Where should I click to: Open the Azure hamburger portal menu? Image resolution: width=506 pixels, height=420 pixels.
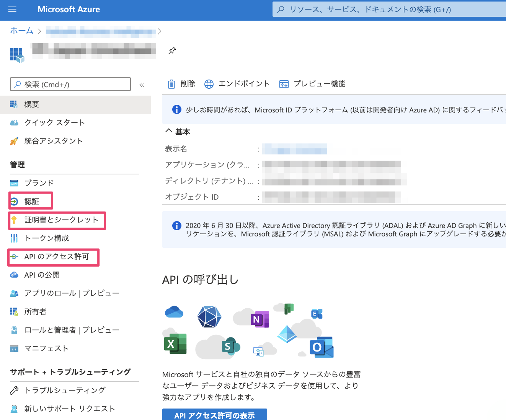[12, 9]
